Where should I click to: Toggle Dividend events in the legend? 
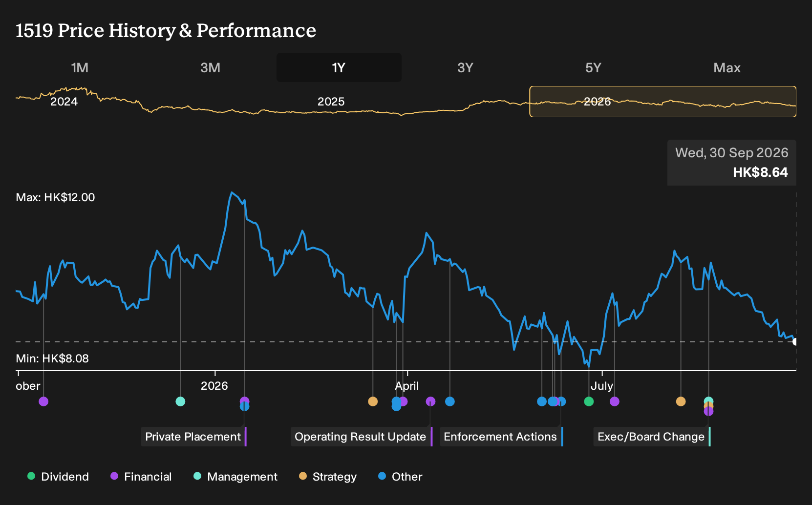[x=58, y=477]
